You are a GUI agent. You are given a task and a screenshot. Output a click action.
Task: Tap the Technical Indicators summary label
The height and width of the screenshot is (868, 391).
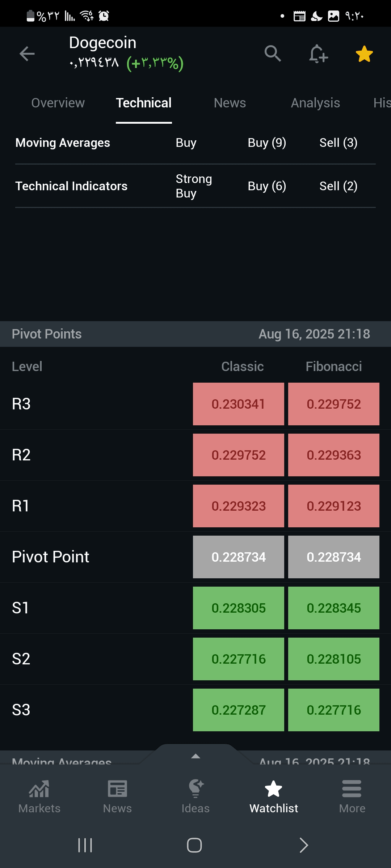click(71, 186)
